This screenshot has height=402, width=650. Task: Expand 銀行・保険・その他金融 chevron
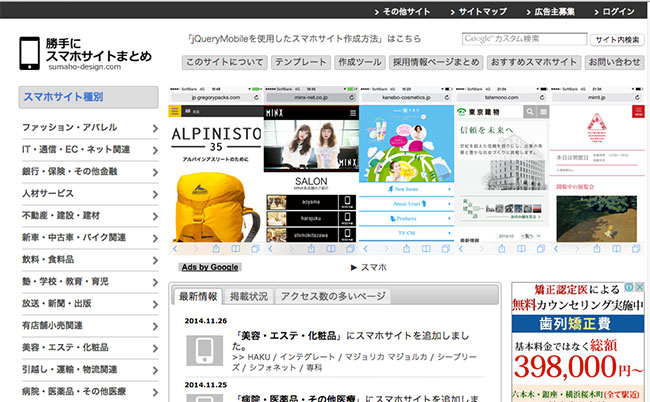click(155, 172)
